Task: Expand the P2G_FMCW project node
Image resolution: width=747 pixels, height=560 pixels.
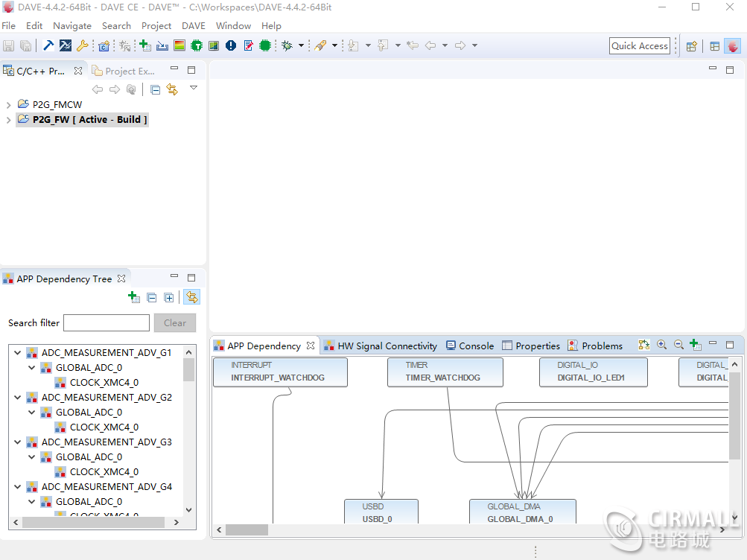Action: click(x=8, y=105)
